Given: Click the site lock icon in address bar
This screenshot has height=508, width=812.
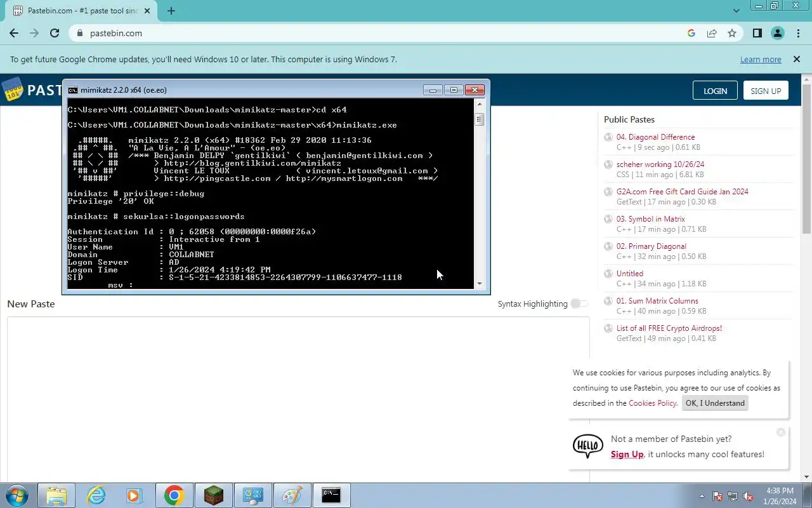Looking at the screenshot, I should click(79, 33).
